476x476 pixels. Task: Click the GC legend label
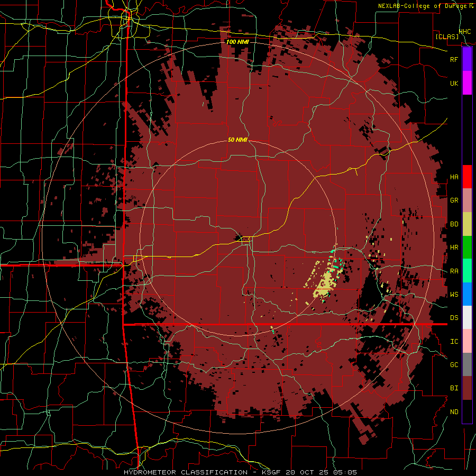point(454,365)
